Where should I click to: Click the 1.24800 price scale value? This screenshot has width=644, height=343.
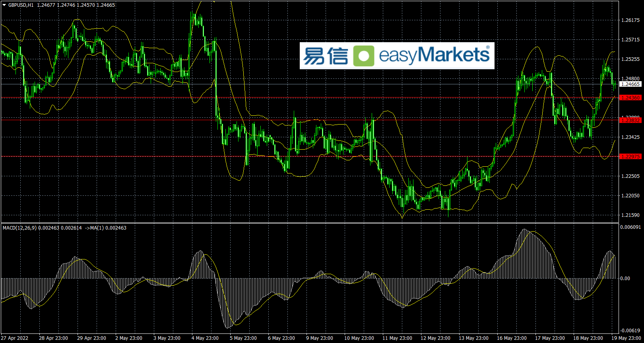[x=630, y=79]
